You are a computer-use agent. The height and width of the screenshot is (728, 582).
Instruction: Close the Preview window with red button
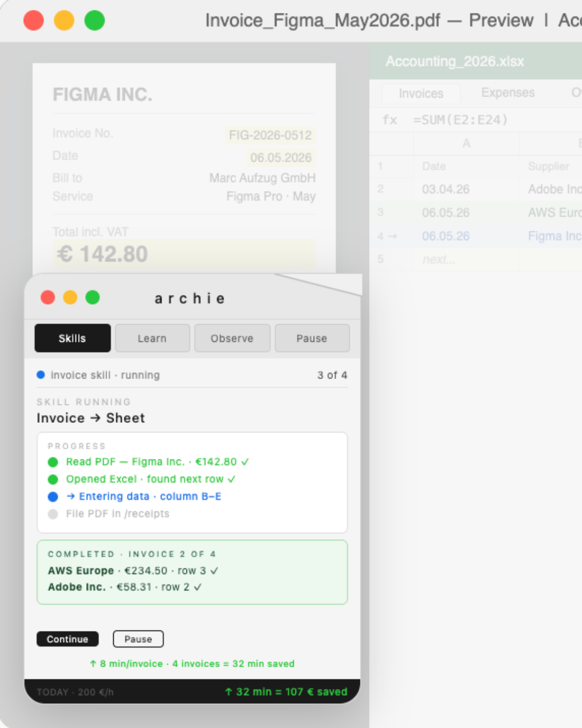[x=33, y=20]
